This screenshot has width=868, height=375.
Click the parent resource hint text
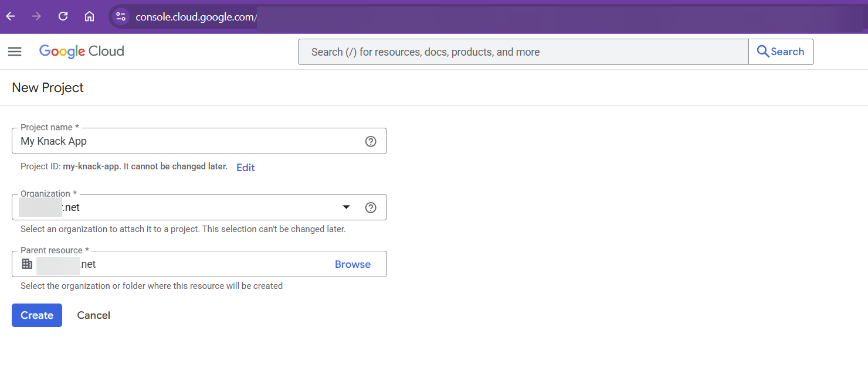tap(151, 286)
